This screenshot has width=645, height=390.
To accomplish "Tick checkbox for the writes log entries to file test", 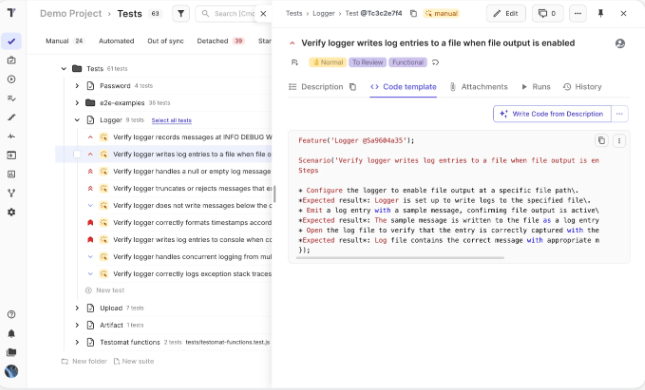I will tap(77, 154).
